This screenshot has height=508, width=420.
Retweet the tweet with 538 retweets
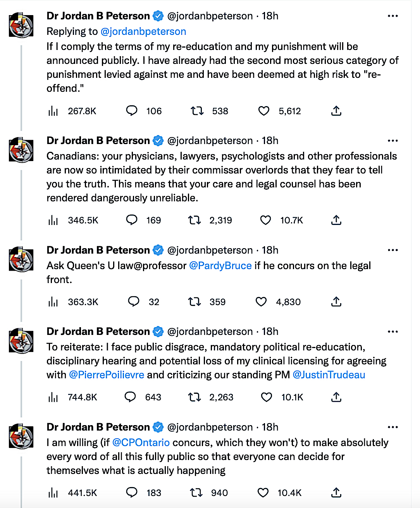pos(197,111)
